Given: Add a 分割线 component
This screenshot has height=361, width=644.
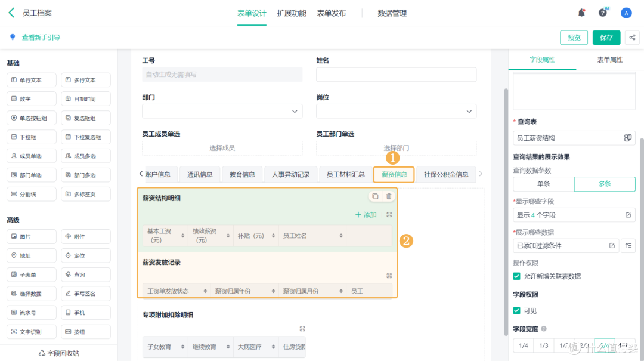Looking at the screenshot, I should tap(32, 194).
